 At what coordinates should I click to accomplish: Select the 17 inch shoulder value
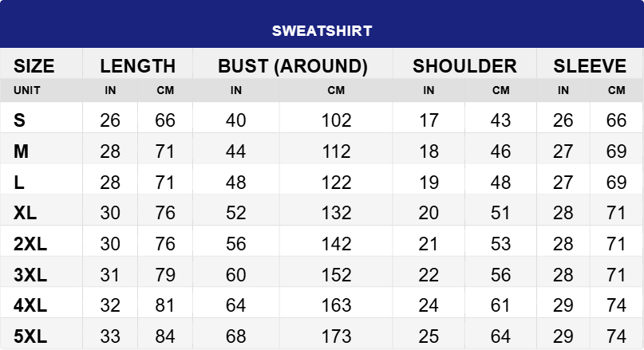tap(429, 120)
